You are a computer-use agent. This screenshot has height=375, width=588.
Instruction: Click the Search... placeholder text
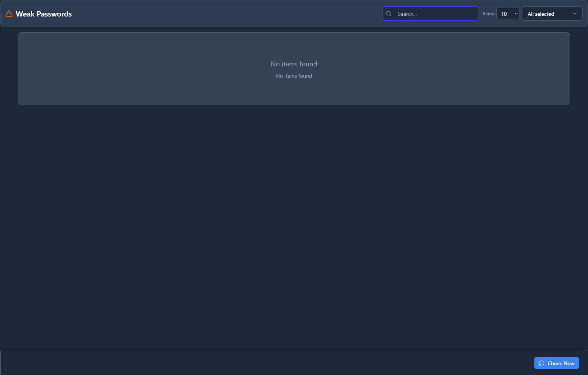coord(407,14)
